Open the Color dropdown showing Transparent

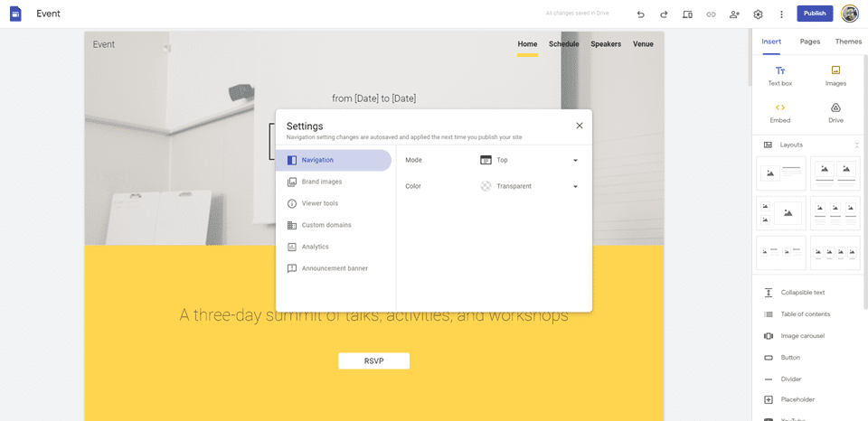tap(529, 186)
